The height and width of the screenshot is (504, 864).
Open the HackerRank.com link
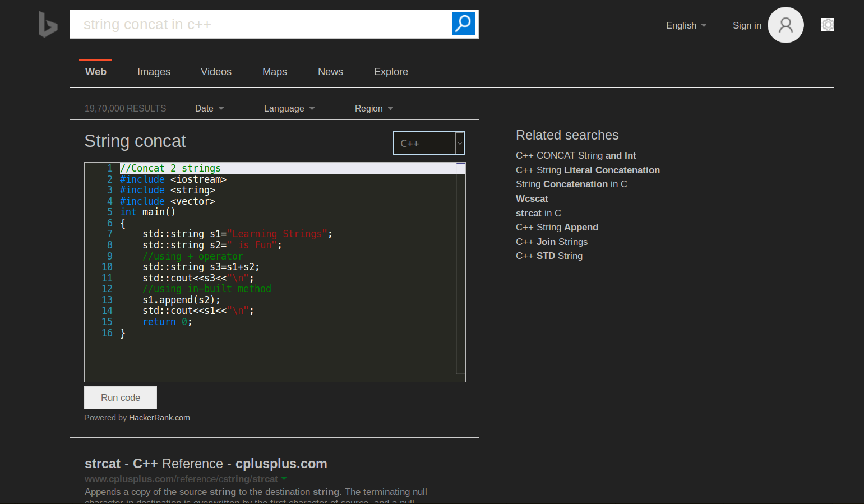[159, 417]
